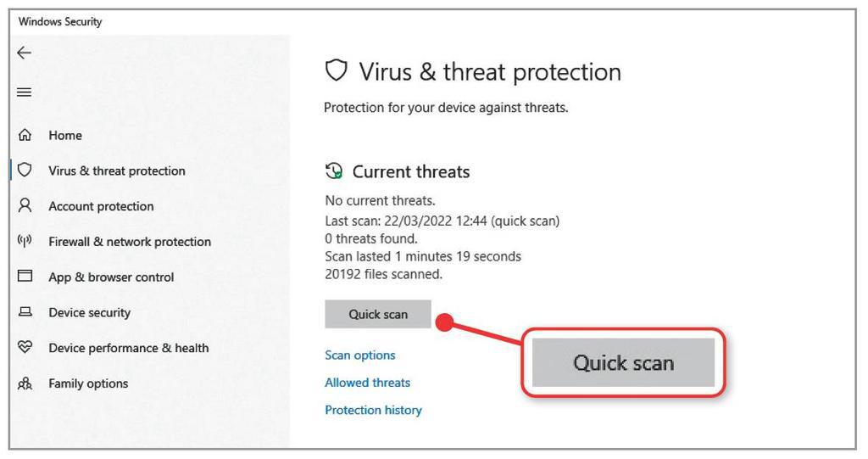Open Device performance & health section
Viewport: 868px width, 459px height.
click(129, 348)
